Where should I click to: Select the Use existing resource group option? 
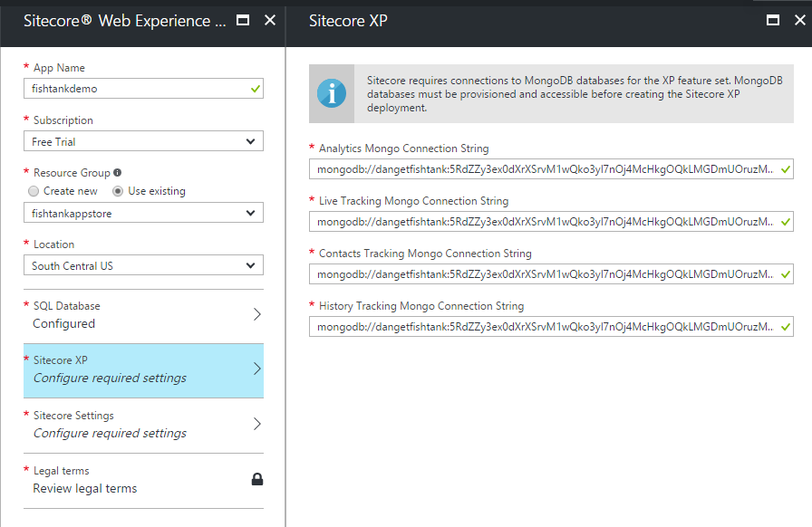118,191
